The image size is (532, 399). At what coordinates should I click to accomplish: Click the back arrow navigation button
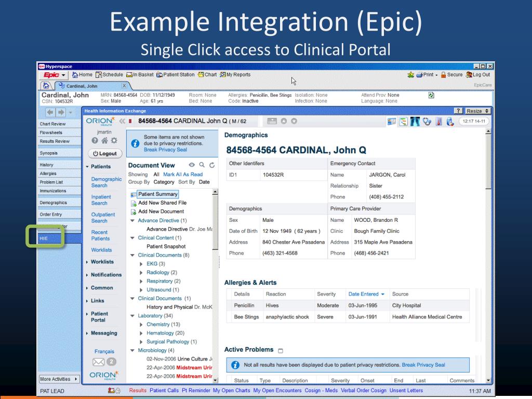[x=50, y=112]
